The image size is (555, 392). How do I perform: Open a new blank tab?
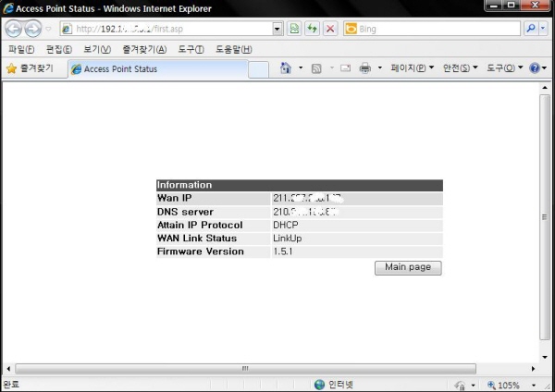coord(258,69)
